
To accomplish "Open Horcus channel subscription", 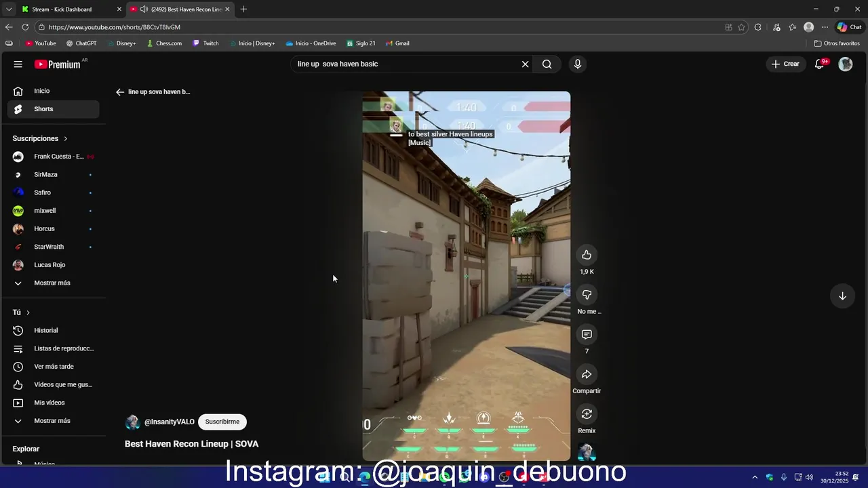I will [x=53, y=229].
